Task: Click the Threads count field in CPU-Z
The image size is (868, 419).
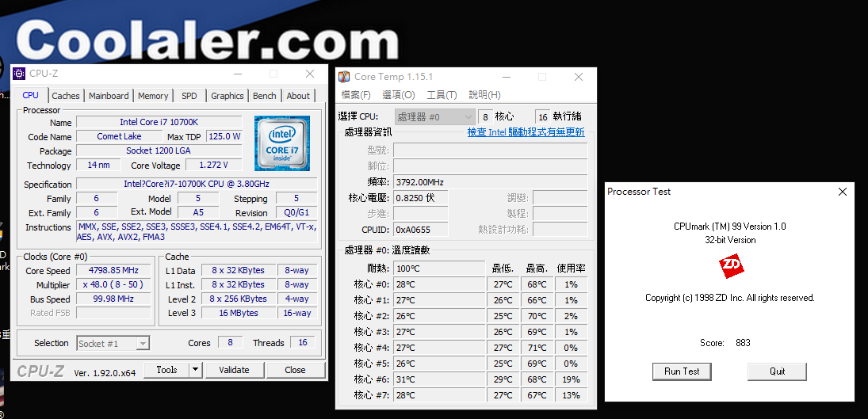Action: (x=303, y=343)
